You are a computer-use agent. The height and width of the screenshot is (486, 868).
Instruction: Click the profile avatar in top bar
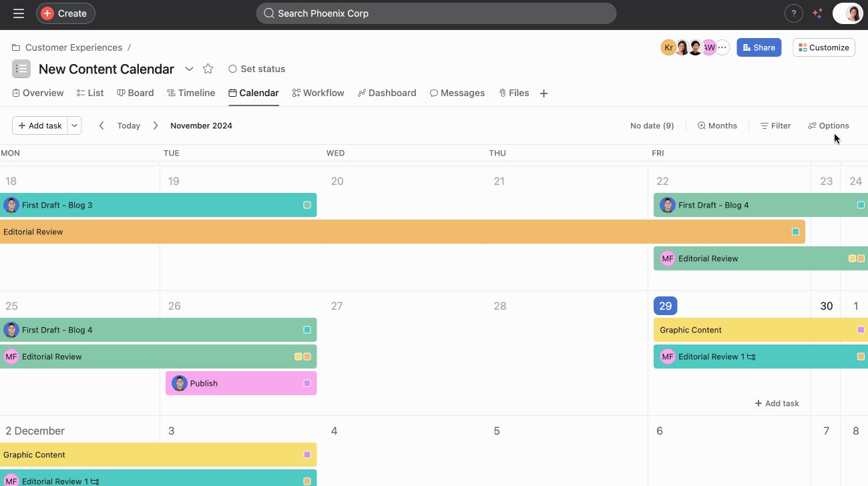(853, 13)
